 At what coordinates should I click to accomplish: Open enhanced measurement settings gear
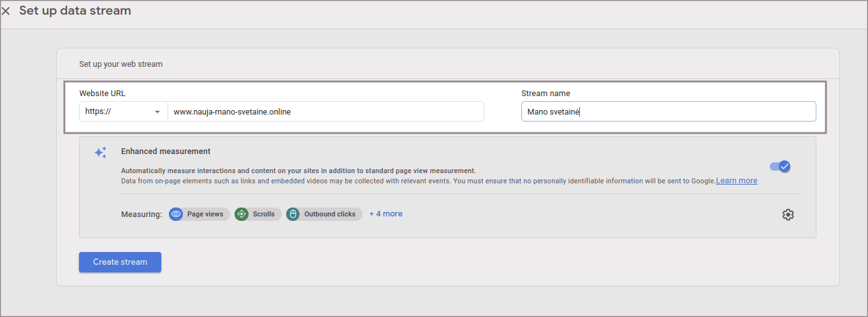point(788,215)
